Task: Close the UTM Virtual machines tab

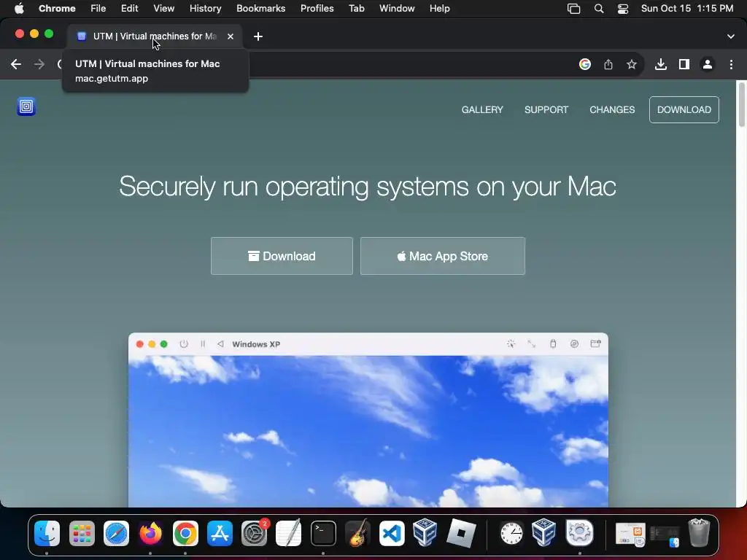Action: click(x=231, y=36)
